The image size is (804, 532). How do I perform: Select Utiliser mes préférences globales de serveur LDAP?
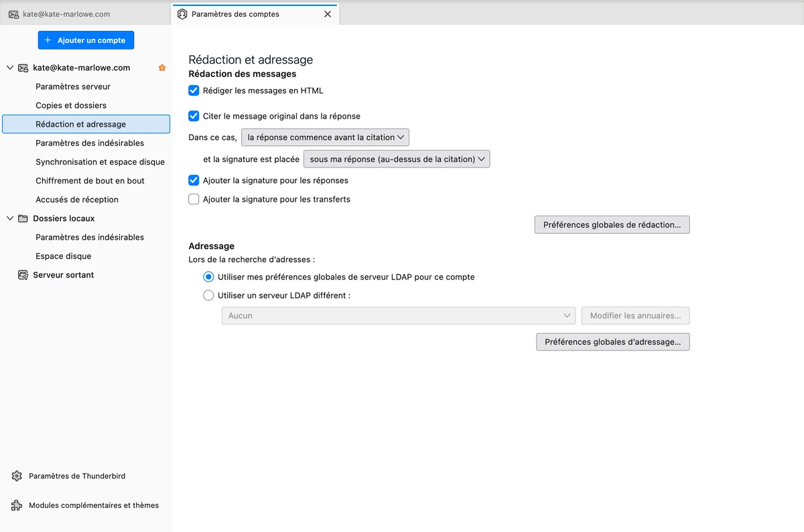208,277
